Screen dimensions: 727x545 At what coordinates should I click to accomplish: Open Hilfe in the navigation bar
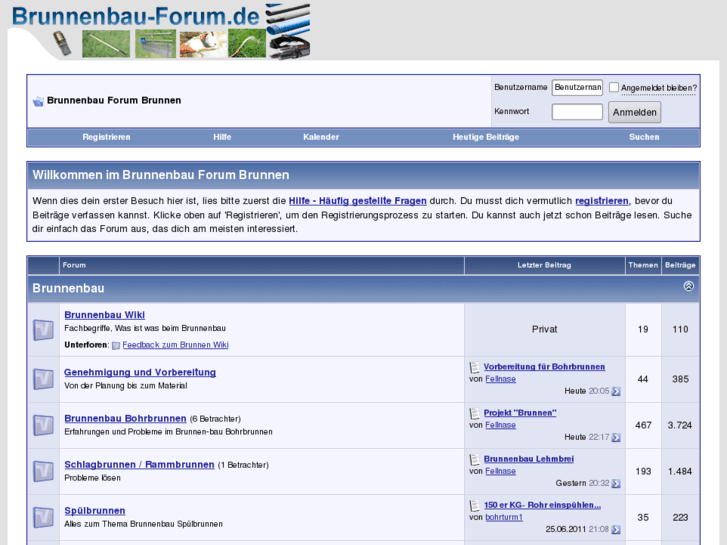[x=222, y=137]
